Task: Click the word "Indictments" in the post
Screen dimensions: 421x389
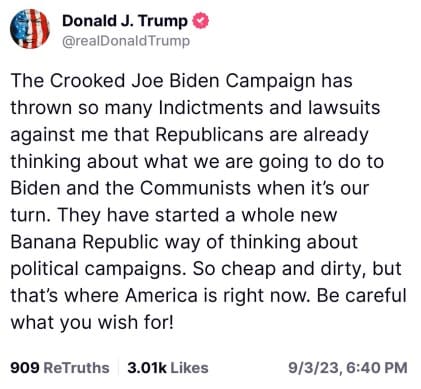Action: pos(211,108)
